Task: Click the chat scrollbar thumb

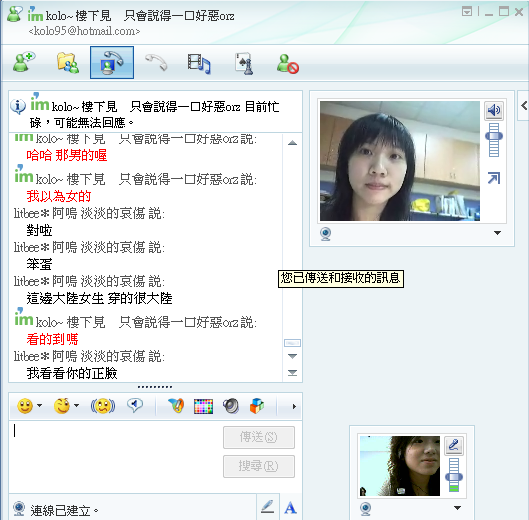Action: click(x=293, y=343)
